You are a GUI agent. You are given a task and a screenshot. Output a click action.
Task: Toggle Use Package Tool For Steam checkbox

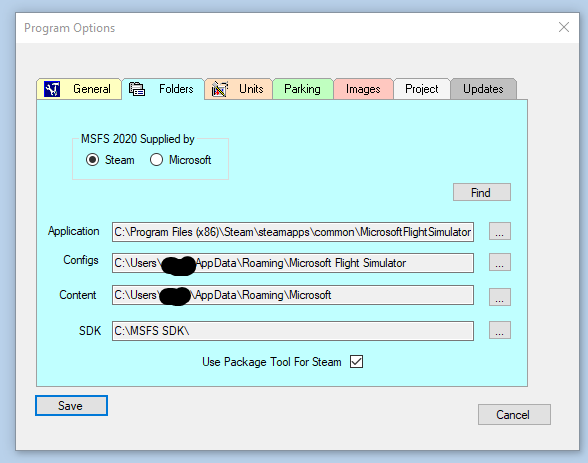(356, 362)
